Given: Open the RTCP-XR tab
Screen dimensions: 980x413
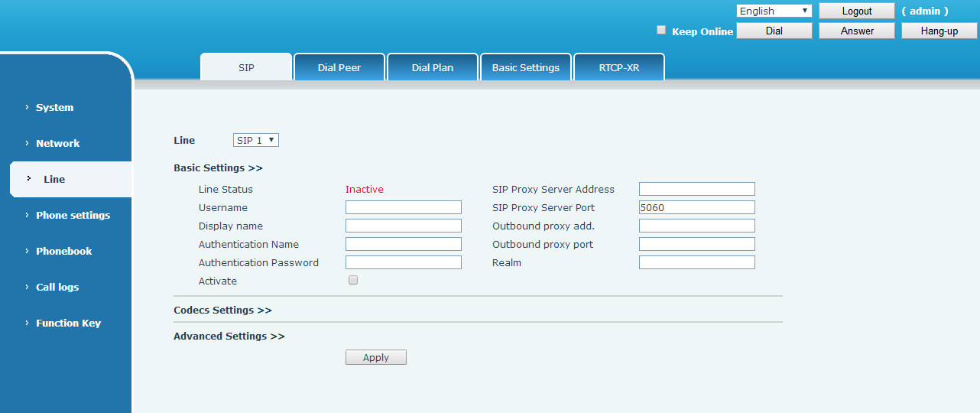Looking at the screenshot, I should [x=619, y=67].
